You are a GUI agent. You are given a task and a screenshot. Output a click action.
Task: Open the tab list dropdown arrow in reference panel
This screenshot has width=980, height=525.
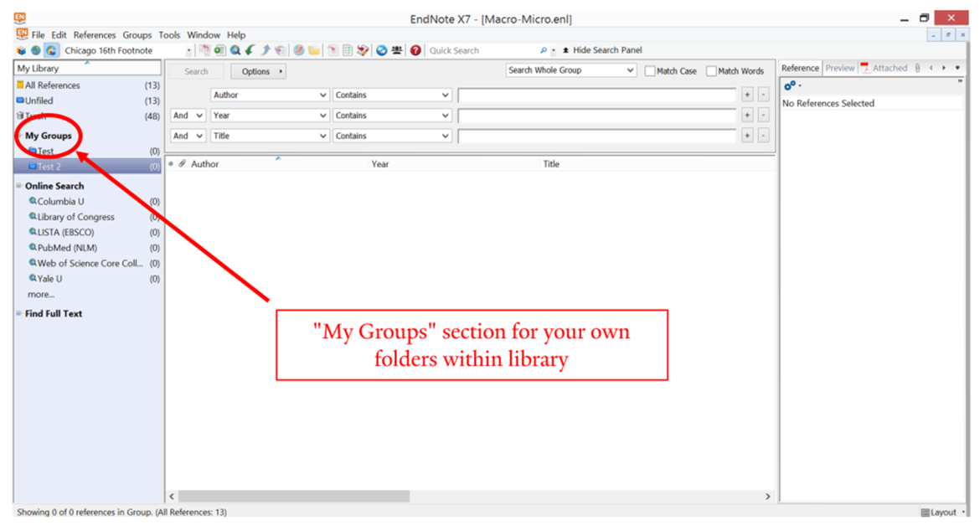point(957,68)
